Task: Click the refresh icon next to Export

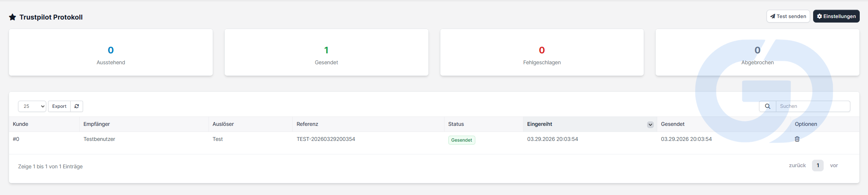Action: tap(77, 106)
